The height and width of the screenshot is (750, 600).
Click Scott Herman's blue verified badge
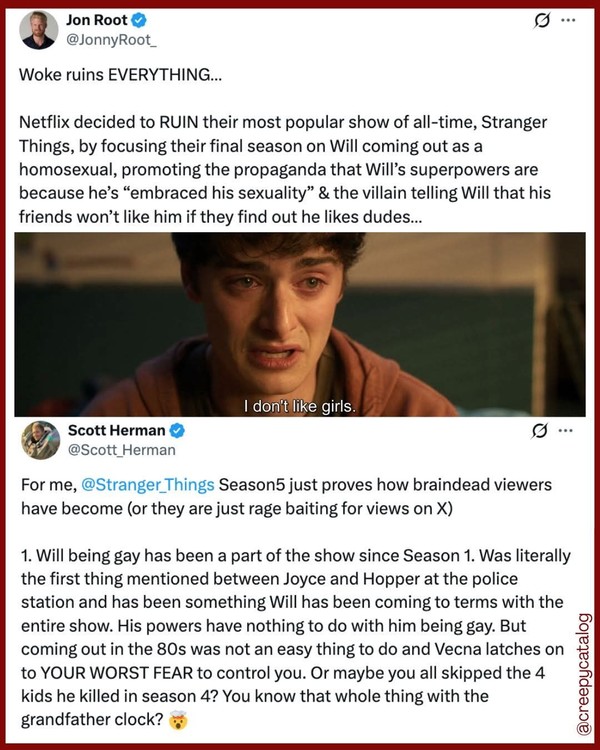[177, 431]
